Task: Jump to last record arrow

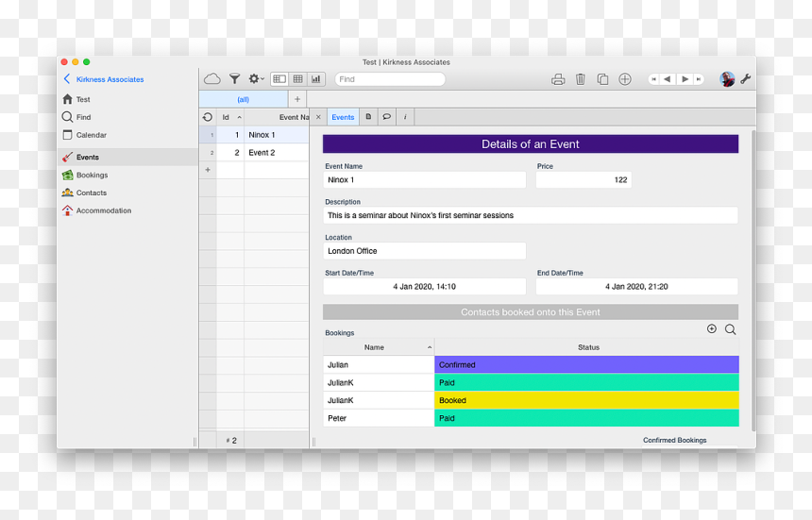Action: coord(699,79)
